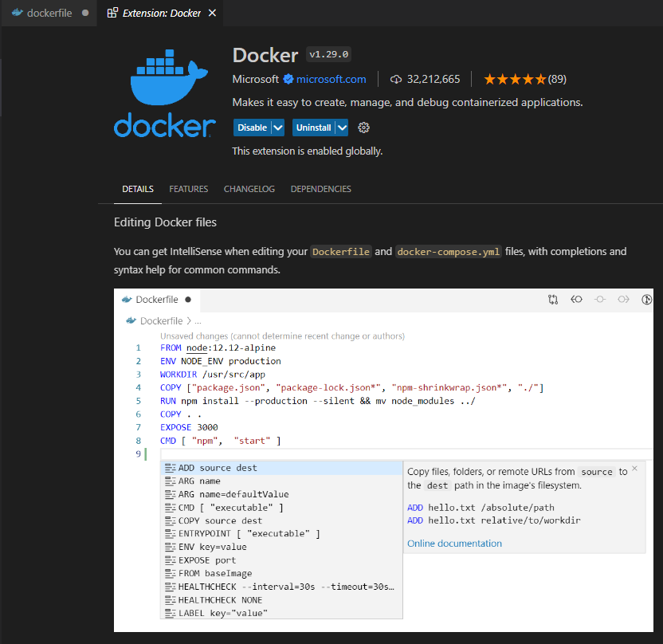The width and height of the screenshot is (663, 644).
Task: Switch to the dockerfile editor tab
Action: [49, 13]
